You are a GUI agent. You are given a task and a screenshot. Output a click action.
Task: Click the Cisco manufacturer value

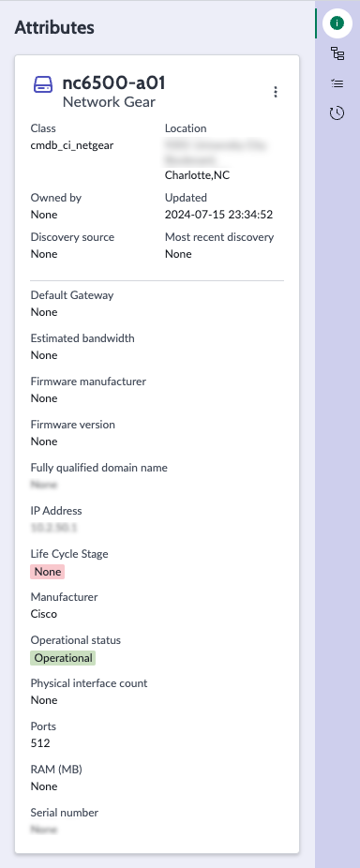pyautogui.click(x=44, y=614)
